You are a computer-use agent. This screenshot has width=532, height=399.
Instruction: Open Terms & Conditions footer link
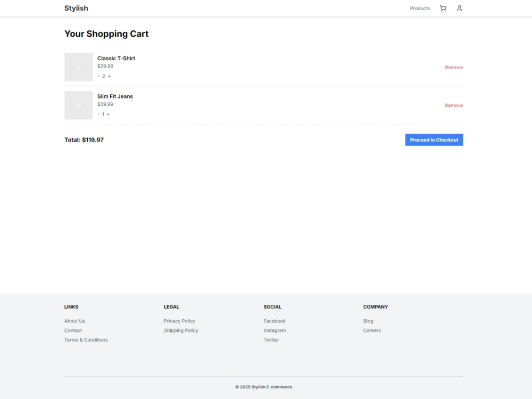click(x=86, y=340)
